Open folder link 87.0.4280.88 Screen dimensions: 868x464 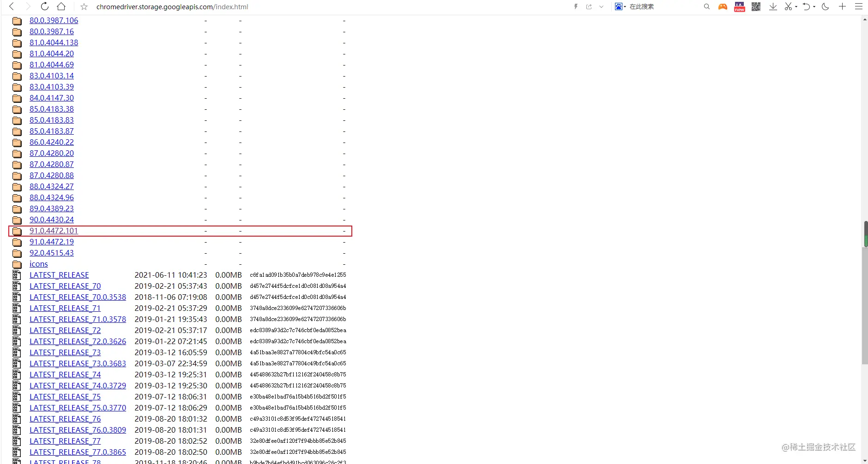point(52,175)
